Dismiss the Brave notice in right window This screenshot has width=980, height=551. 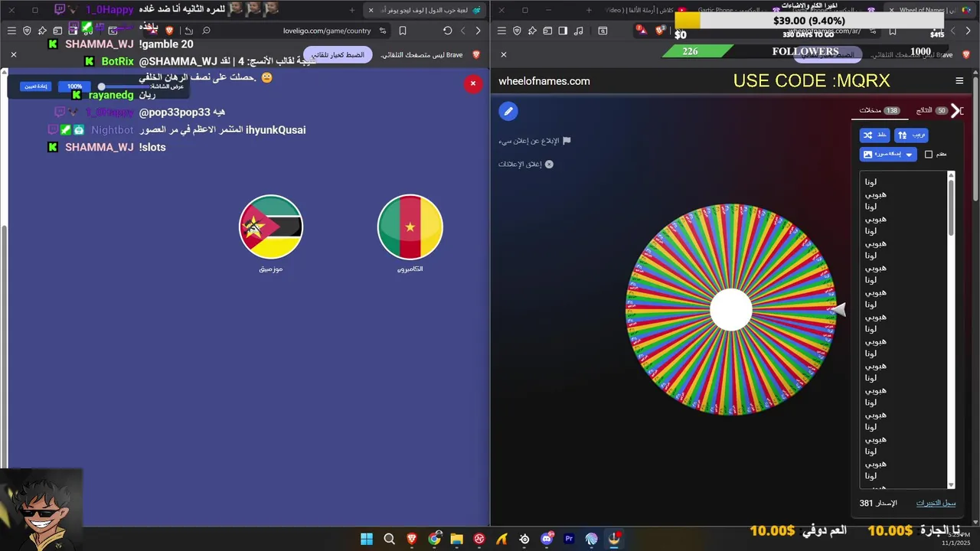(504, 54)
